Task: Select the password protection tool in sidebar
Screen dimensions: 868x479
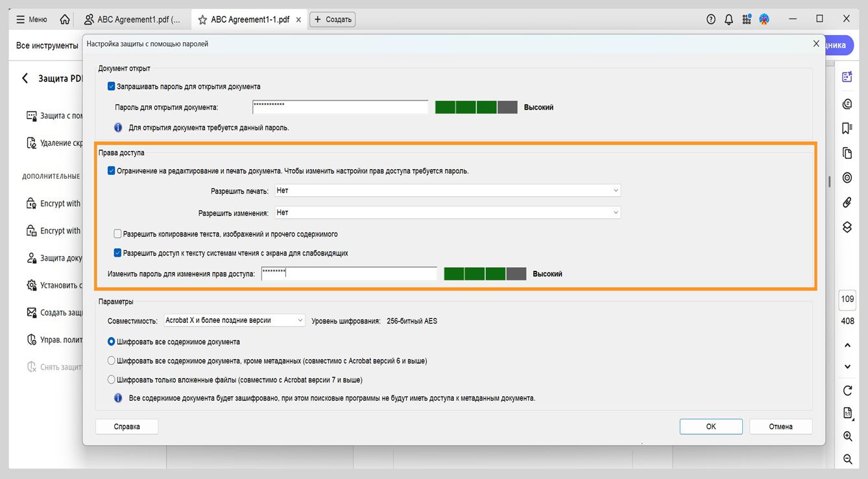Action: pyautogui.click(x=55, y=115)
